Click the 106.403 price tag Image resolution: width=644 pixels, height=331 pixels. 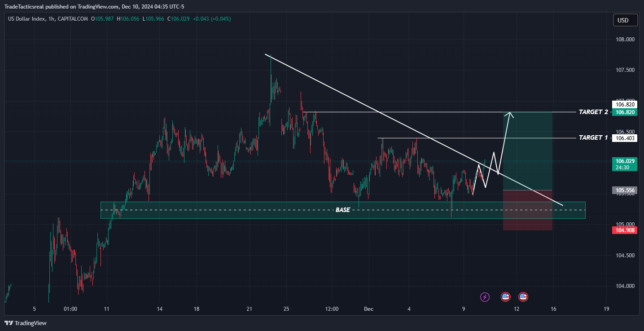tap(625, 138)
